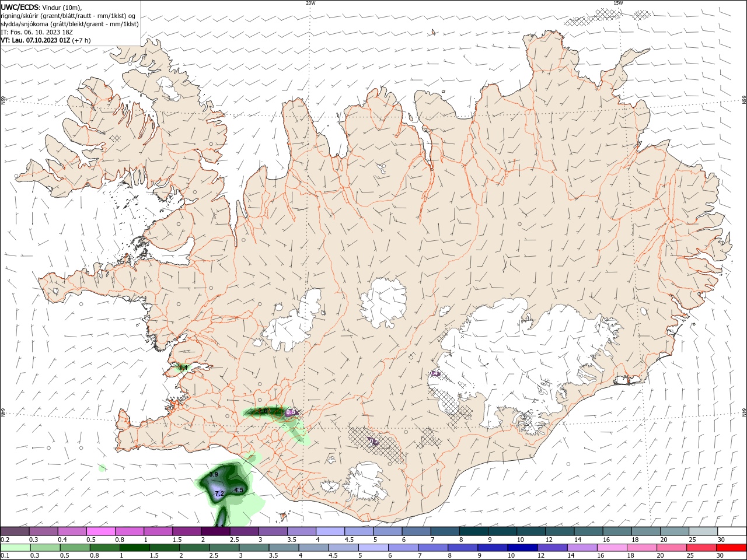Pick the upper legend swatch starting at 4

[330, 531]
